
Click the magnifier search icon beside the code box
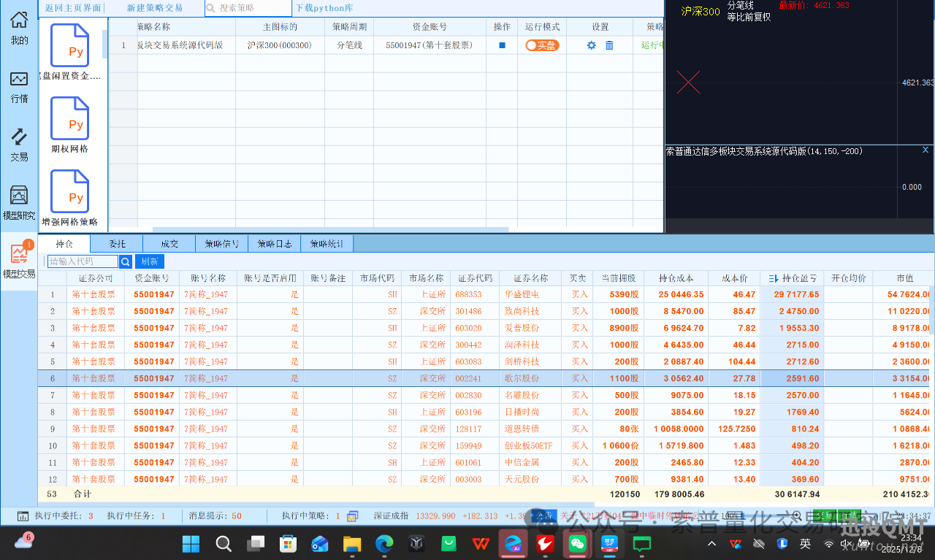pyautogui.click(x=124, y=261)
